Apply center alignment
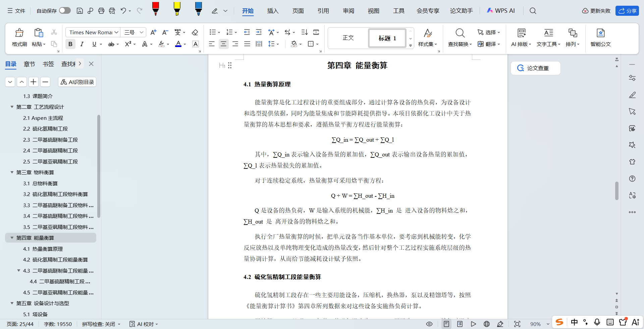This screenshot has height=329, width=644. click(x=223, y=44)
